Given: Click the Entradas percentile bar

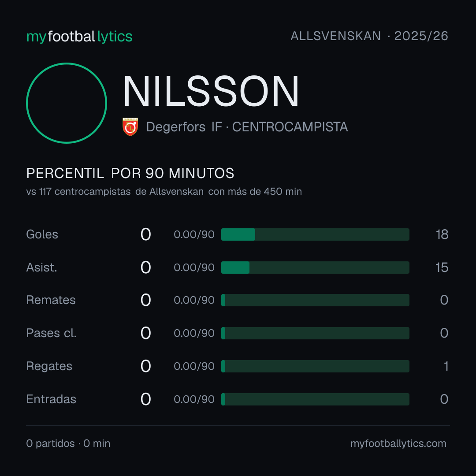Looking at the screenshot, I should (315, 399).
